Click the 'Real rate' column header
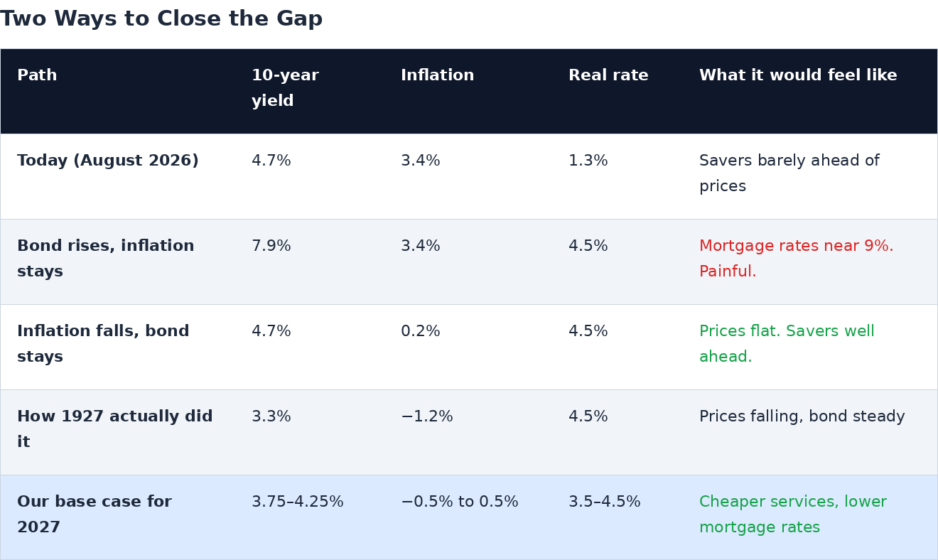938x560 pixels. coord(608,76)
